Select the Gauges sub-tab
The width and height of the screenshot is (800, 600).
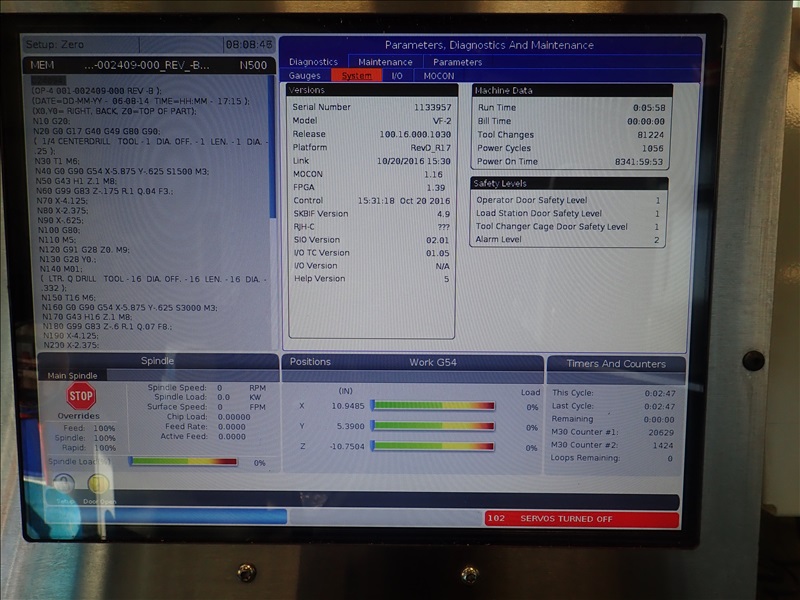[x=304, y=76]
